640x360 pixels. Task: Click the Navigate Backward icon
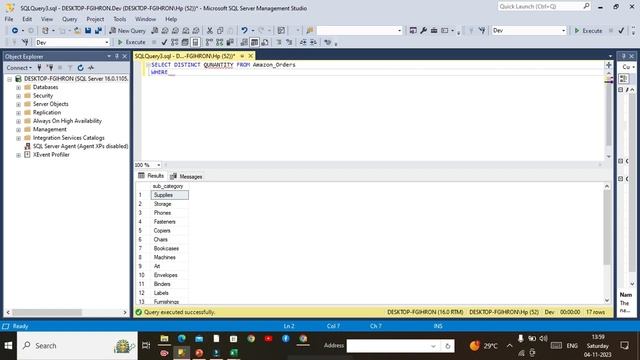15,31
